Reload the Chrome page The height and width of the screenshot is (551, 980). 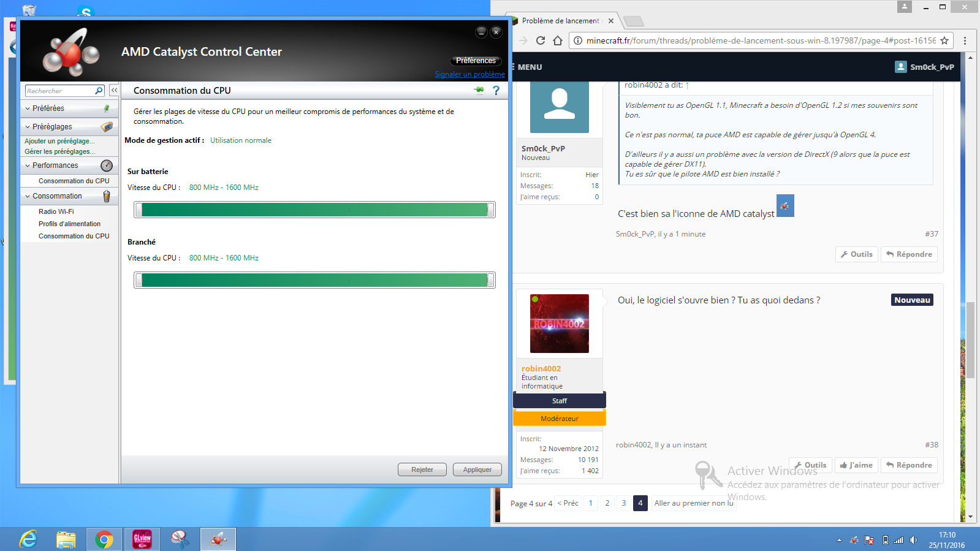[541, 40]
